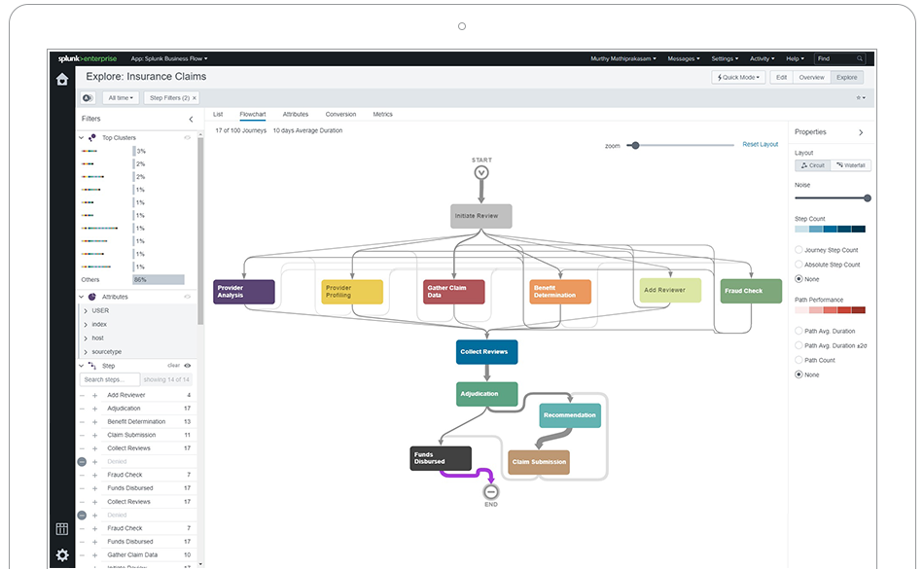Screen dimensions: 924x570
Task: Click the Reset Layout link
Action: (761, 144)
